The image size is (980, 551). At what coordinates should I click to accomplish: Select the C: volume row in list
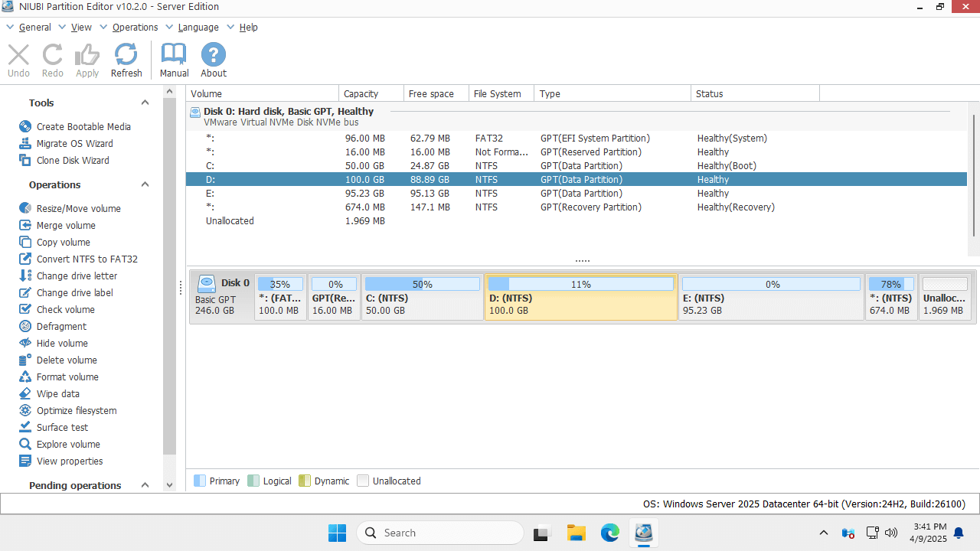click(210, 166)
